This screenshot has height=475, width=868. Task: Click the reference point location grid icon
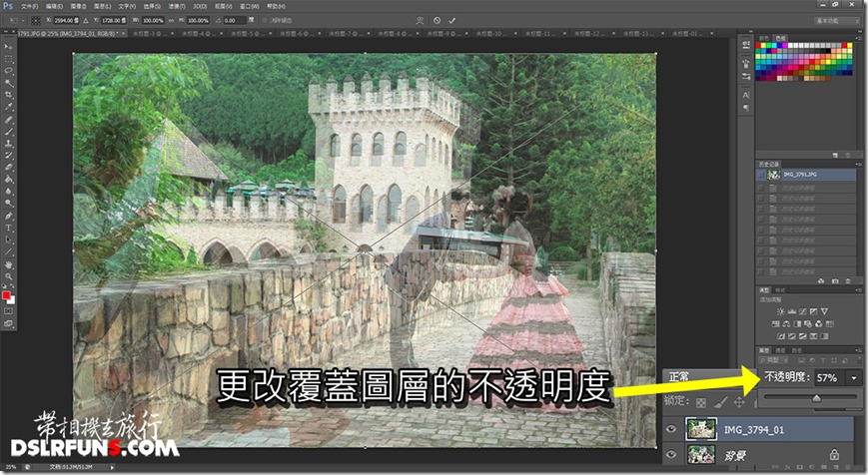tap(36, 20)
